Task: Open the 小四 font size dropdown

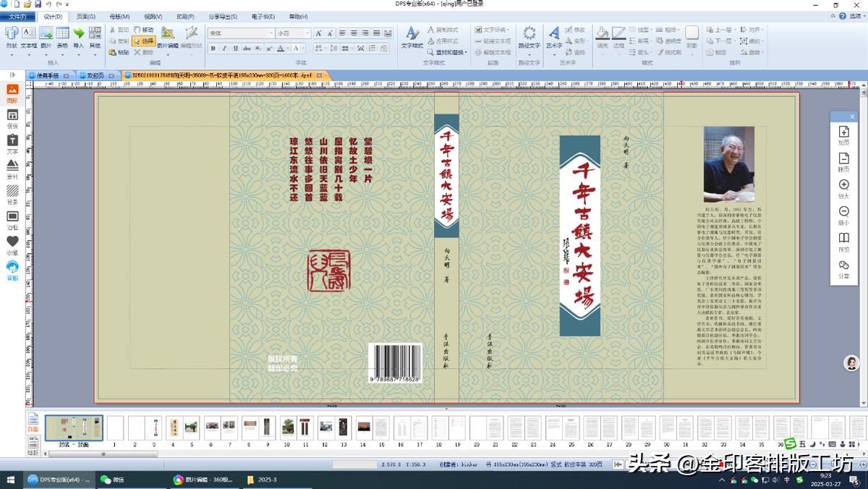Action: click(307, 33)
